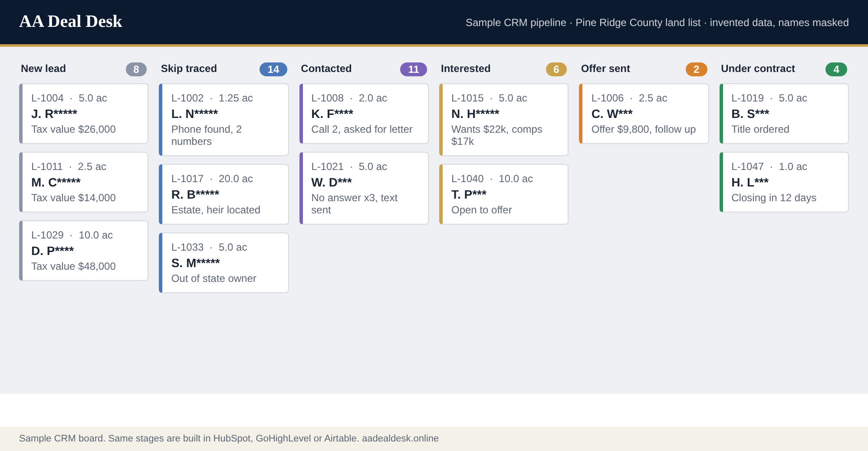Click the Open to offer note
This screenshot has height=451, width=868.
[x=482, y=210]
